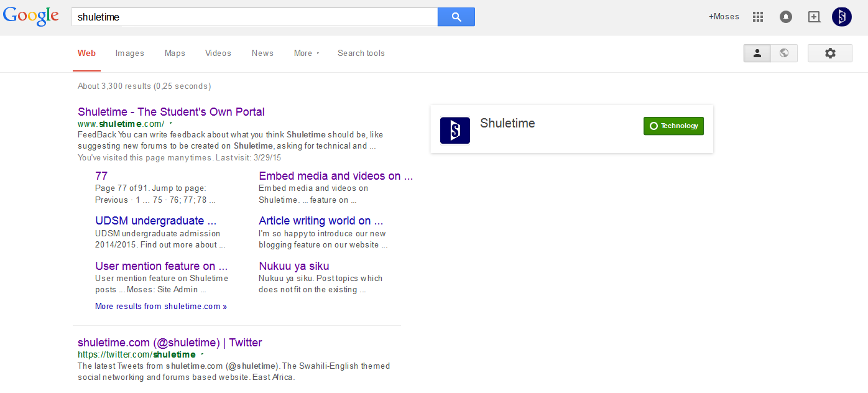Expand arrow beside twitter.com/shuletime URL

[x=202, y=354]
